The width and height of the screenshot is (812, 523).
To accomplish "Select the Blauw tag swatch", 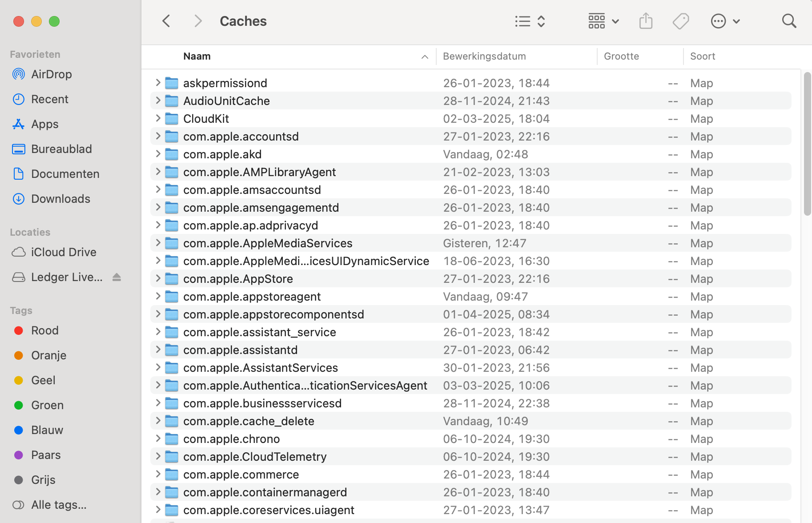I will pyautogui.click(x=18, y=430).
